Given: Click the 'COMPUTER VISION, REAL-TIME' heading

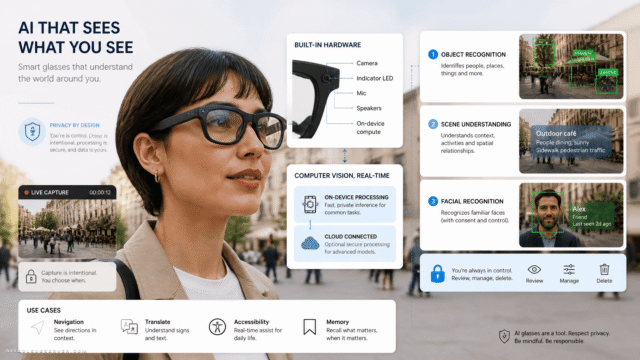Looking at the screenshot, I should pos(342,176).
